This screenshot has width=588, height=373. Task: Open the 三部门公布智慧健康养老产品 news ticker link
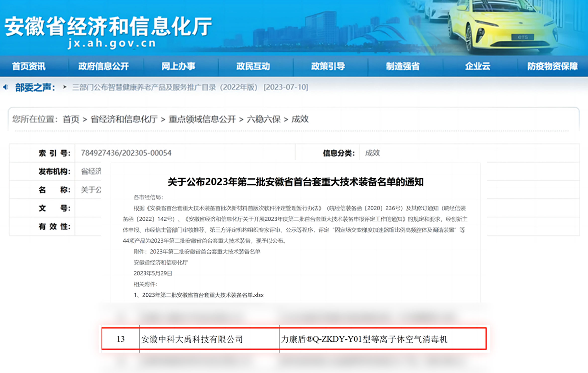(x=165, y=87)
